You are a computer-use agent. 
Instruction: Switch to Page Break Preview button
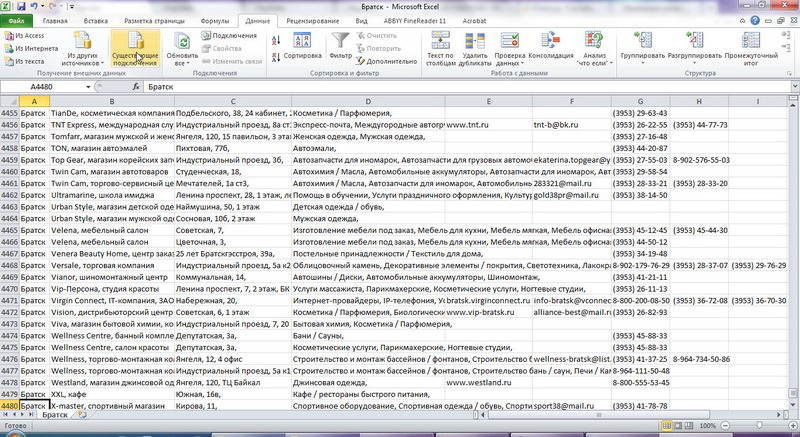point(688,425)
